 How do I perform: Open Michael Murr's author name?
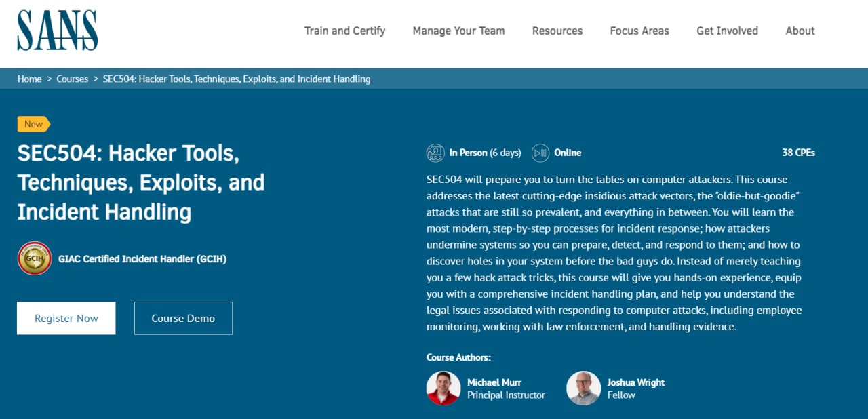pyautogui.click(x=494, y=382)
